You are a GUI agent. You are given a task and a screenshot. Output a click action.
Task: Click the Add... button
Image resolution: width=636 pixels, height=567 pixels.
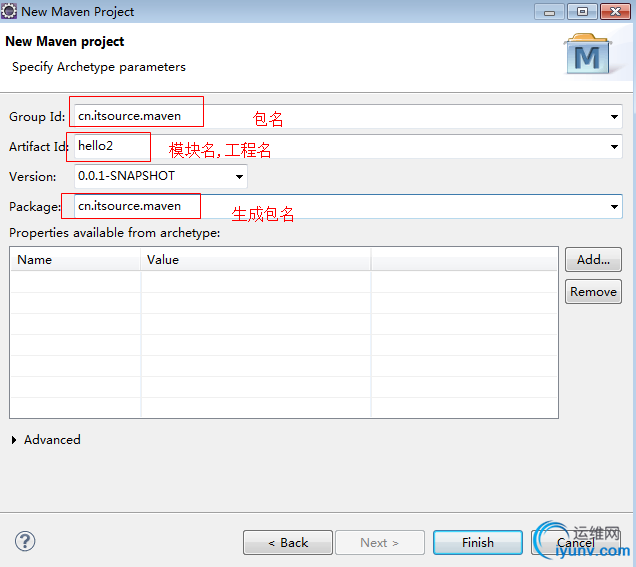[593, 260]
